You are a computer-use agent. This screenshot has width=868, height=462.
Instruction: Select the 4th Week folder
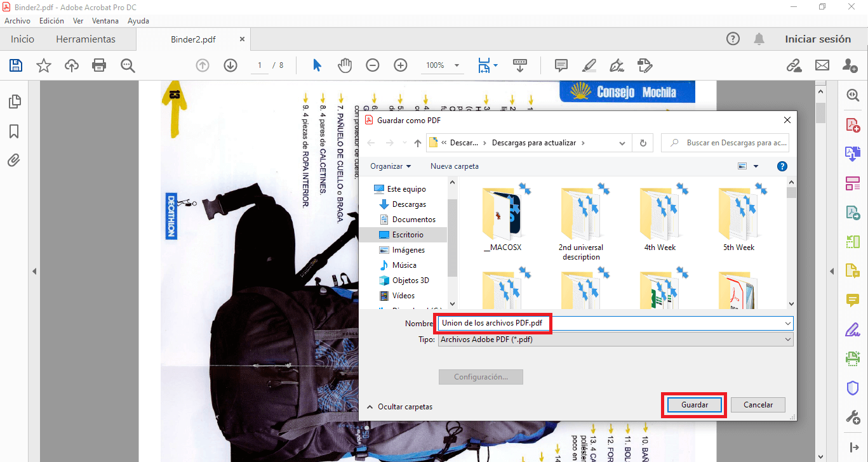point(660,218)
